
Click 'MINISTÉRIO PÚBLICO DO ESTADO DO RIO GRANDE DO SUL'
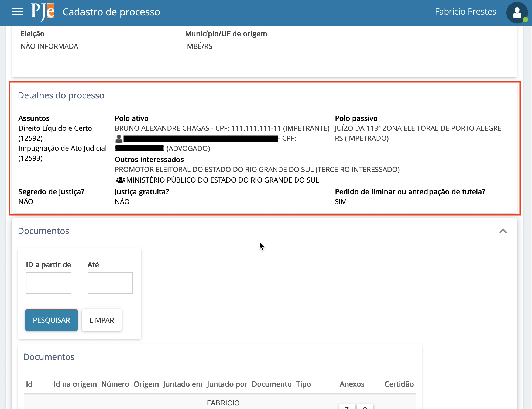tap(223, 180)
